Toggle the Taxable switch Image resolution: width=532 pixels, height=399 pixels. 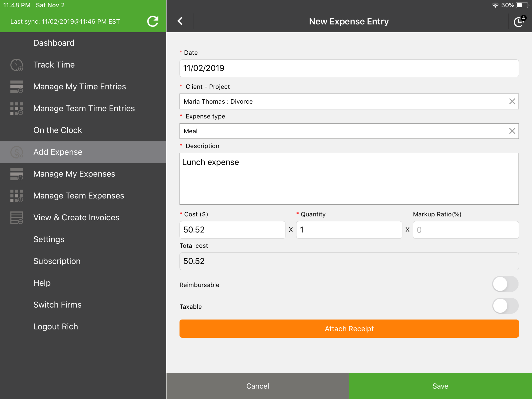[505, 306]
